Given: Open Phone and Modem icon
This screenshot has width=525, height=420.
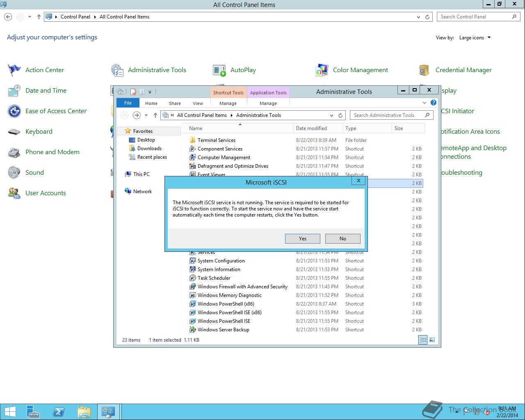Looking at the screenshot, I should [x=14, y=152].
